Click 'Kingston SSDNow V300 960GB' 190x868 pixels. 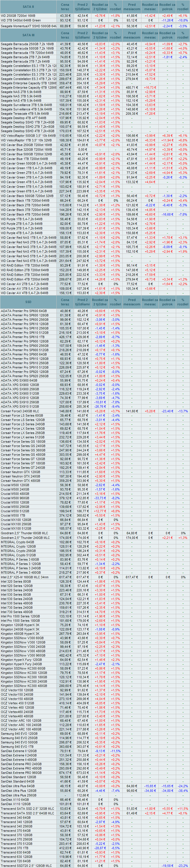23,655
